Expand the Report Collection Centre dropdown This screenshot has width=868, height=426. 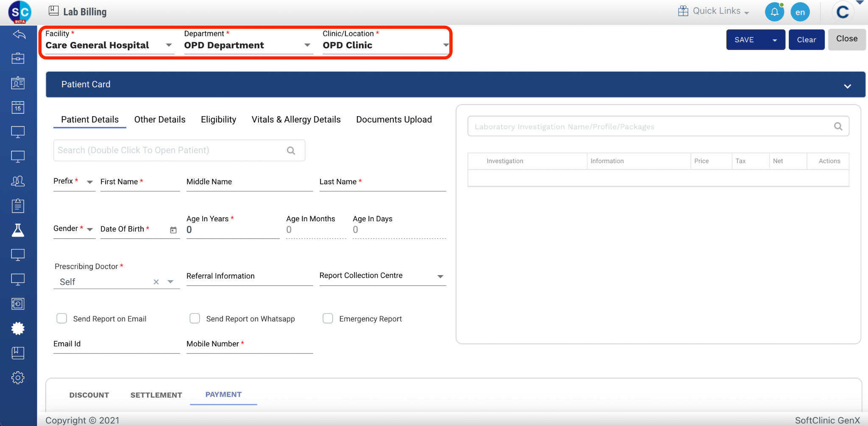440,276
